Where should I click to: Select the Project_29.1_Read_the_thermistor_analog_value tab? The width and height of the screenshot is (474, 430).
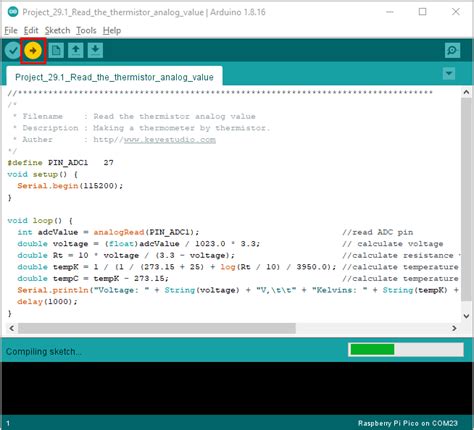coord(114,77)
